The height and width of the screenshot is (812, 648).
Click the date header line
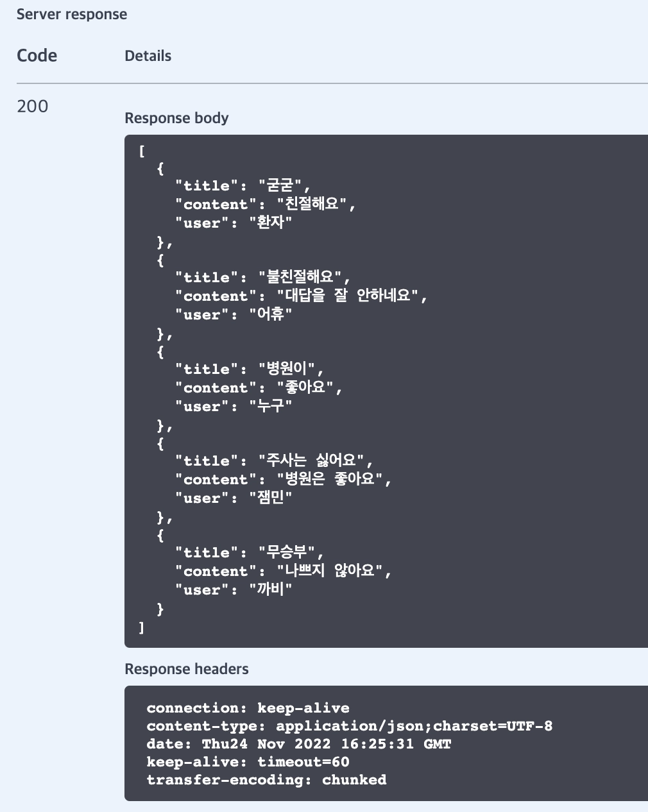(298, 744)
